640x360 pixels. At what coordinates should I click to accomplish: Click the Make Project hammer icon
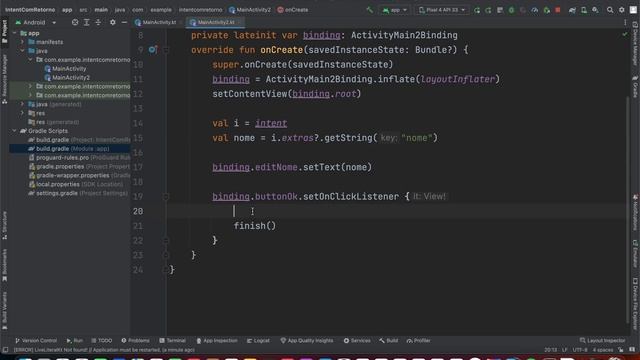(x=370, y=10)
